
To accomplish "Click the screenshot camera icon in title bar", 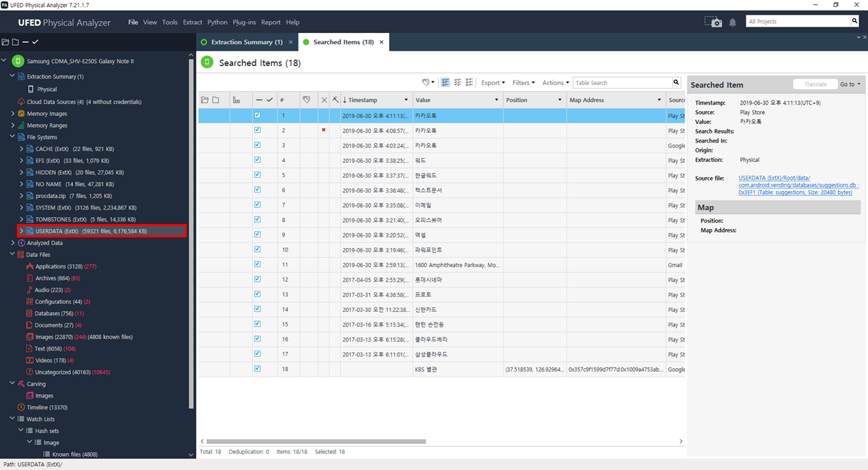I will 714,22.
